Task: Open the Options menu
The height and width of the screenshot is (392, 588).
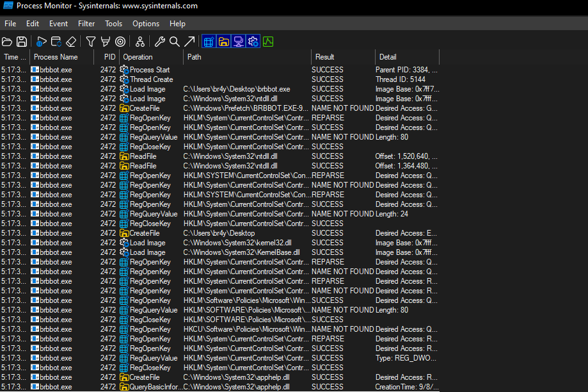Action: (x=146, y=24)
